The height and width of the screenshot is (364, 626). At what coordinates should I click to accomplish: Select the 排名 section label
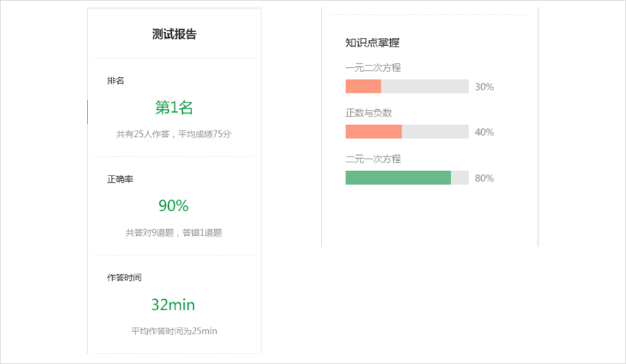(x=116, y=81)
